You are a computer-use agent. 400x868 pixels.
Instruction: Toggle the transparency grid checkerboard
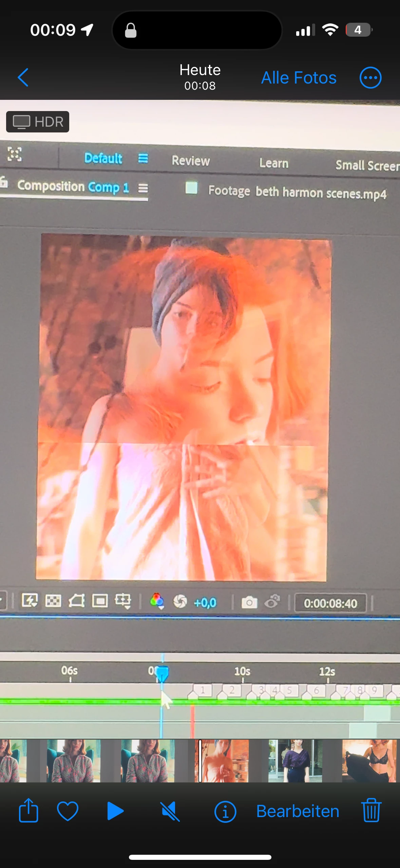tap(53, 601)
